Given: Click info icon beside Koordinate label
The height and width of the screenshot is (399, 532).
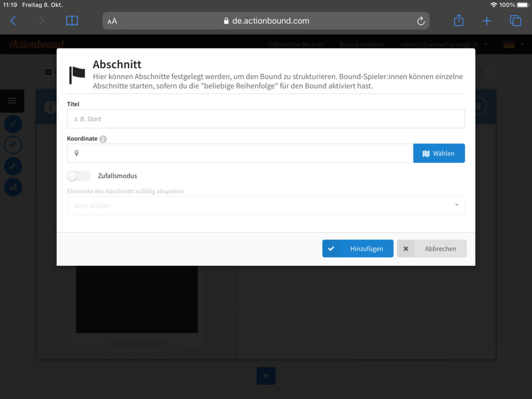Looking at the screenshot, I should pyautogui.click(x=103, y=139).
